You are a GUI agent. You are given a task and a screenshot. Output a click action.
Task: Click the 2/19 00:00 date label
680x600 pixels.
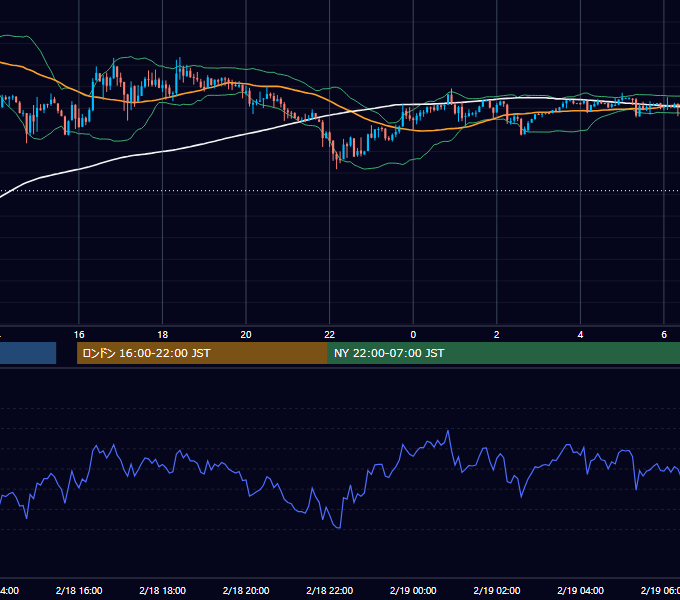click(x=413, y=590)
